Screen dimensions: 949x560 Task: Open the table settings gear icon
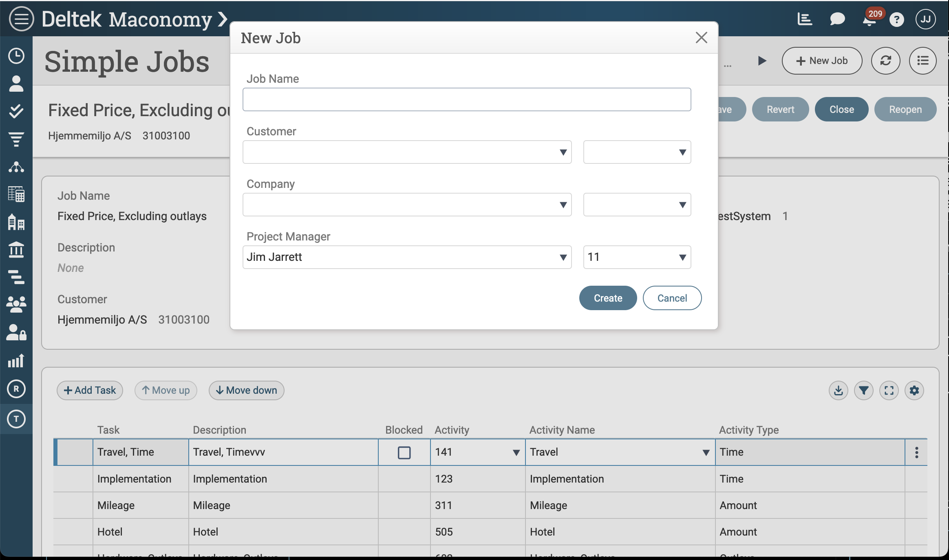coord(914,390)
